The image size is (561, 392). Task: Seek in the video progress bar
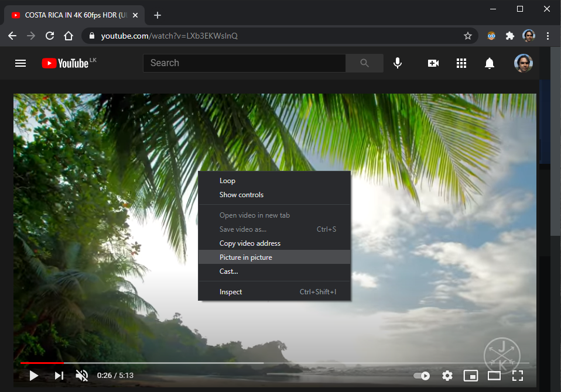click(x=275, y=363)
